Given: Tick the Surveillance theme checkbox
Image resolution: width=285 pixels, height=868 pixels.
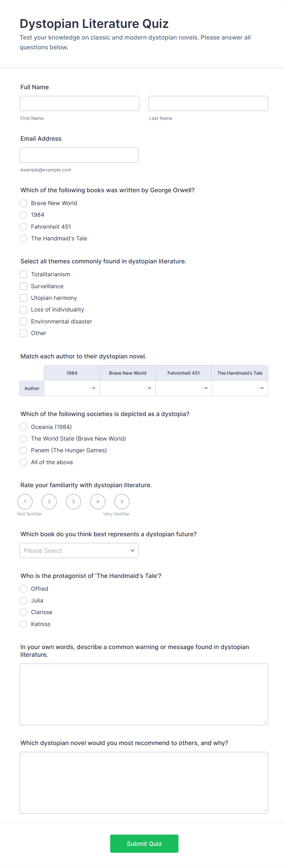Looking at the screenshot, I should (23, 286).
